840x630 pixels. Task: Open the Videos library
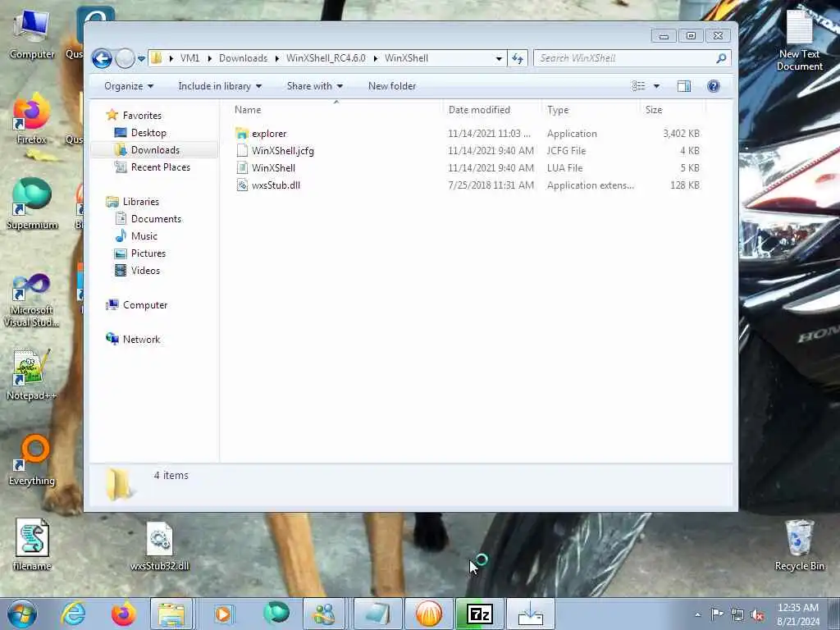[x=145, y=271]
